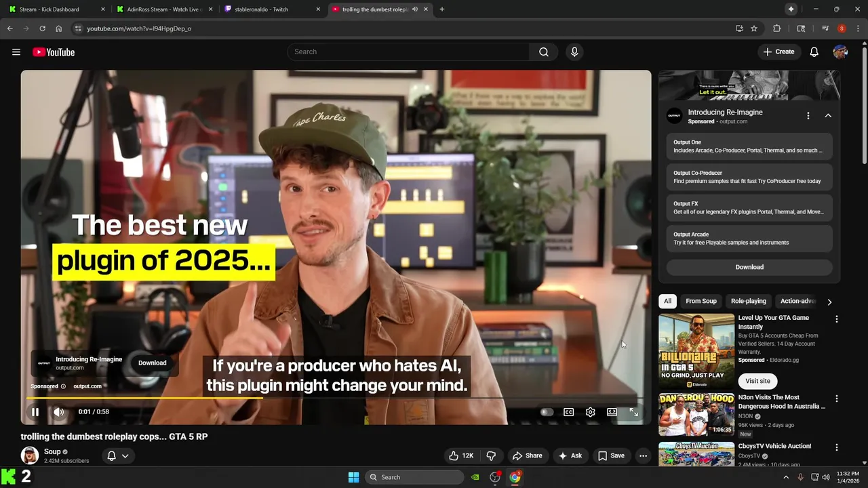The height and width of the screenshot is (488, 868).
Task: Click Download in the sidebar ad panel
Action: click(749, 267)
